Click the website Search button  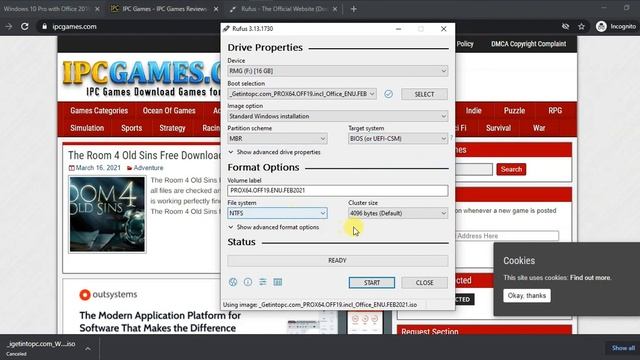click(x=511, y=169)
